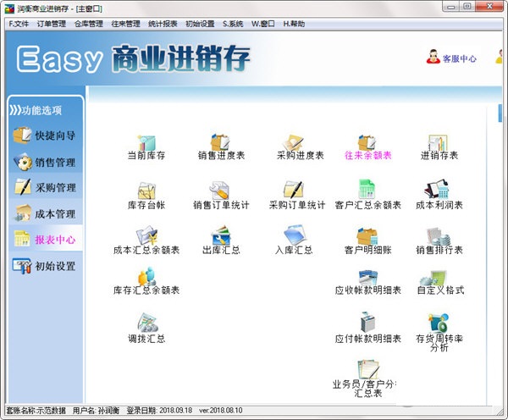Click the 套账名称:示范数据 status text
Image resolution: width=508 pixels, height=420 pixels.
[x=36, y=411]
